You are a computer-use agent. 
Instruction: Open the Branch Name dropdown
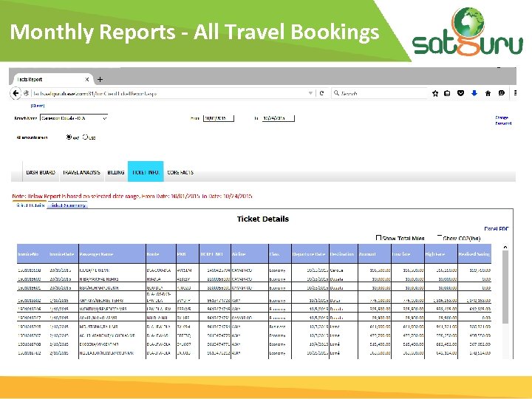pyautogui.click(x=74, y=118)
